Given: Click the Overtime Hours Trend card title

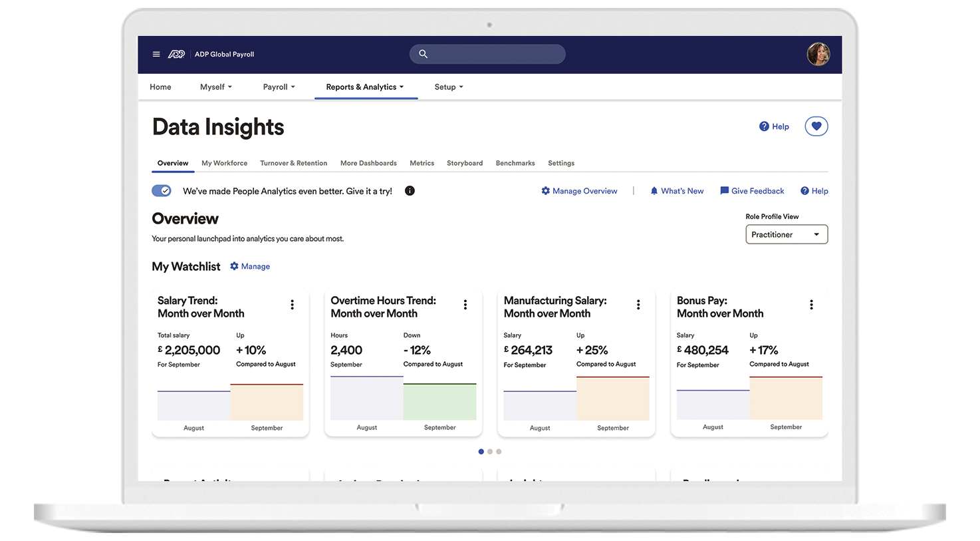Looking at the screenshot, I should [x=384, y=307].
